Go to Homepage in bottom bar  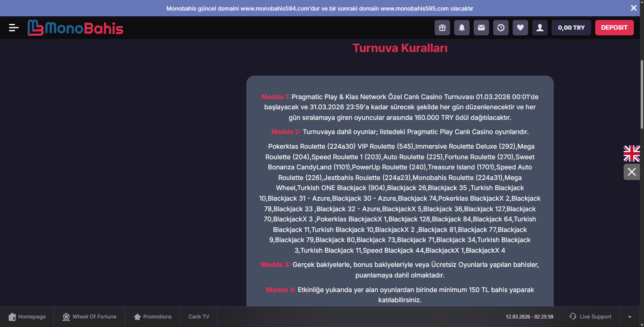click(27, 317)
